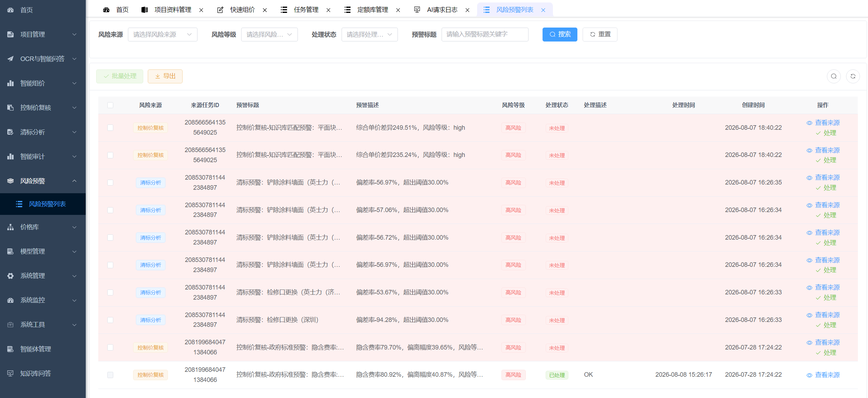This screenshot has width=868, height=398.
Task: Click the 智能体管理 sidebar icon
Action: 10,349
